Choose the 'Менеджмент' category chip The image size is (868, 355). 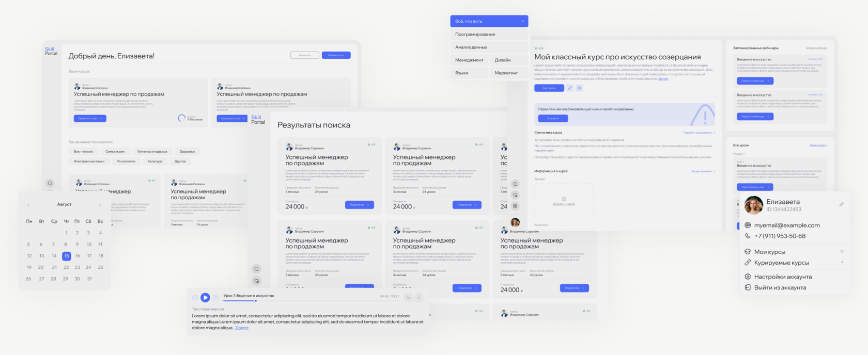(x=469, y=60)
